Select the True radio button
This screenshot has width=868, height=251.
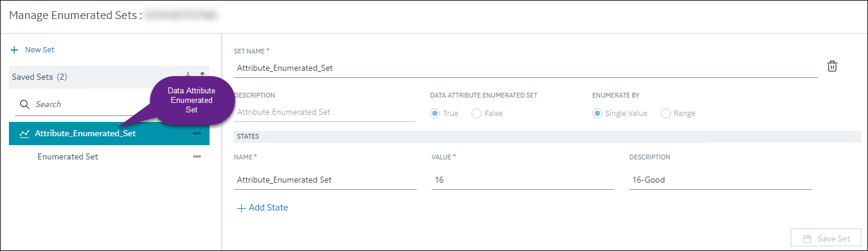435,113
